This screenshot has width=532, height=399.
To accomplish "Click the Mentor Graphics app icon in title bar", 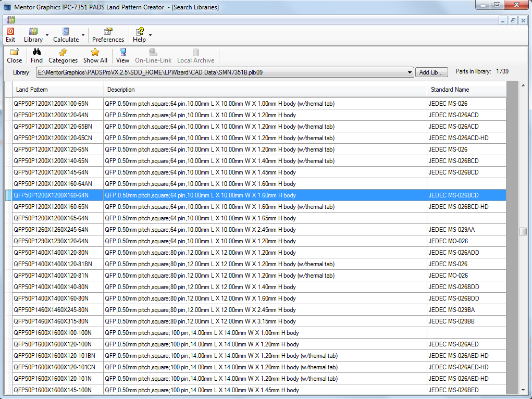I will [7, 7].
